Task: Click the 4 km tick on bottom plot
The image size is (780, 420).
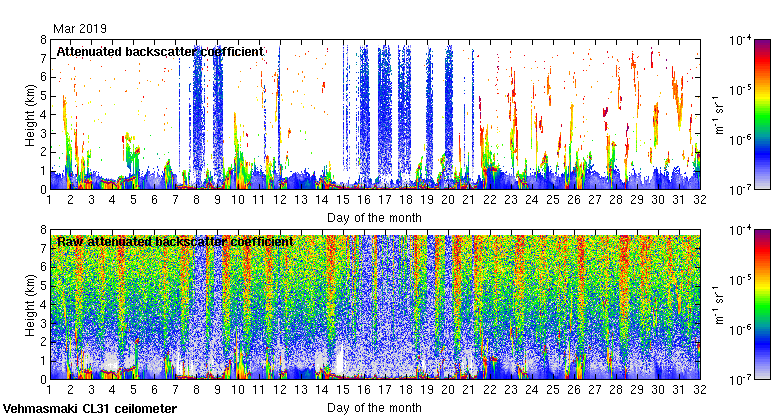Action: [x=42, y=305]
